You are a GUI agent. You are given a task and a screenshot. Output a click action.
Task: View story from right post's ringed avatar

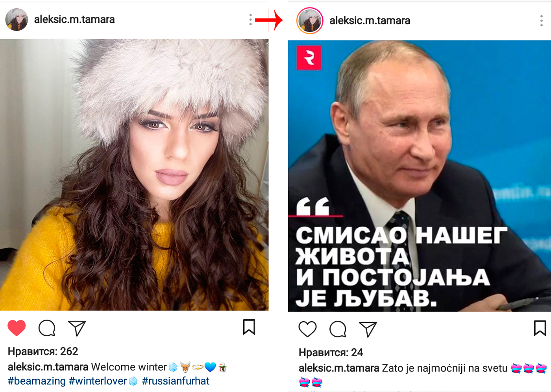tap(310, 20)
